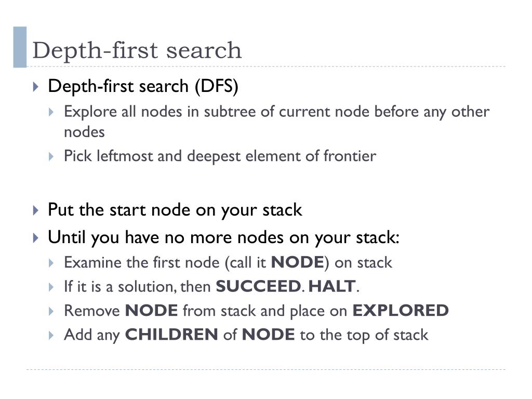Select the bold word HALT
532x399 pixels.
coord(332,286)
